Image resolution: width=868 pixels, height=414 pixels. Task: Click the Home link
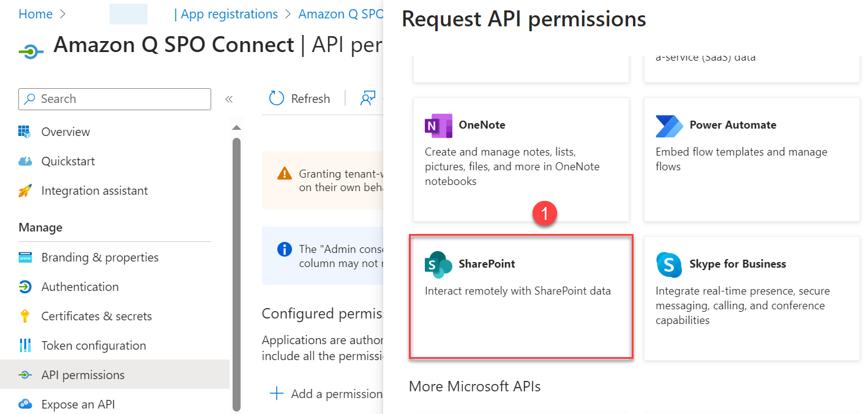tap(35, 13)
